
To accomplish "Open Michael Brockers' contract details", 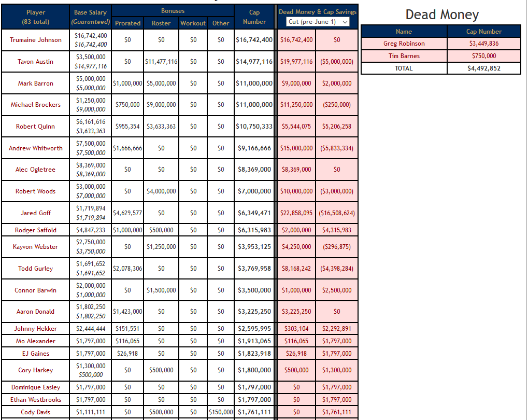I will pos(36,105).
